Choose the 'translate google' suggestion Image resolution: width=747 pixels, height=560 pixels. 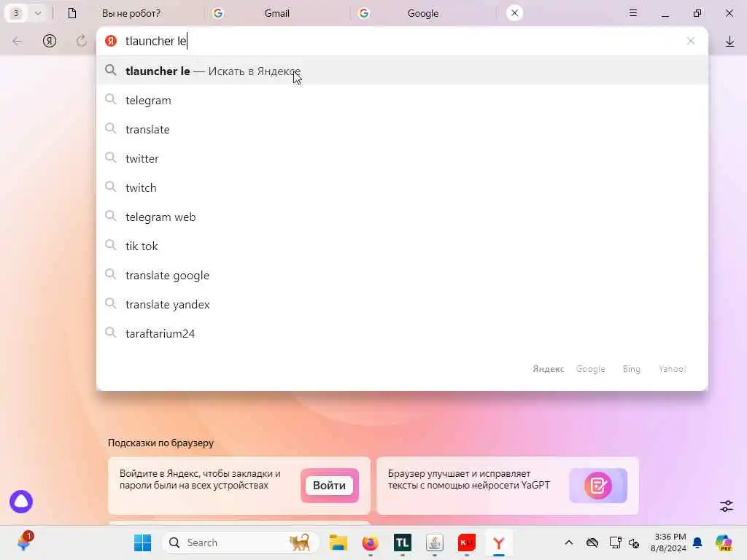click(402, 275)
